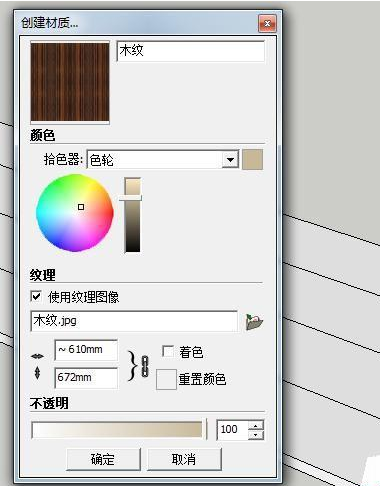Click the height field 672mm
This screenshot has width=380, height=486.
point(86,378)
